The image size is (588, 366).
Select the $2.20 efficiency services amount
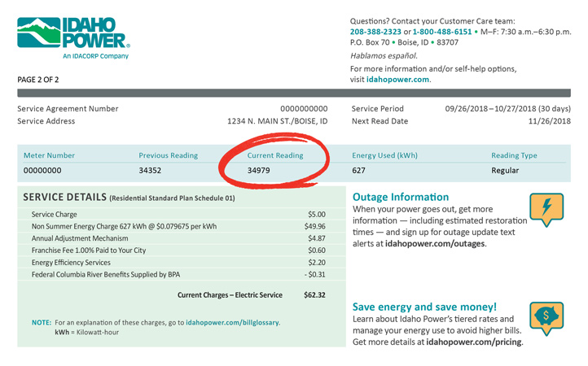[317, 263]
